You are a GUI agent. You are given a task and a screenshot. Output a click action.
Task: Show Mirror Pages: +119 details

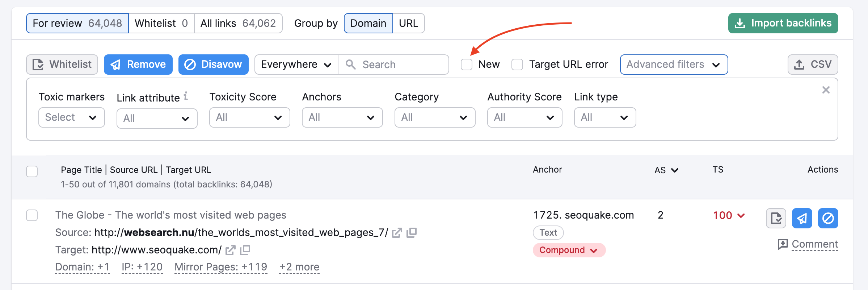[x=221, y=267]
